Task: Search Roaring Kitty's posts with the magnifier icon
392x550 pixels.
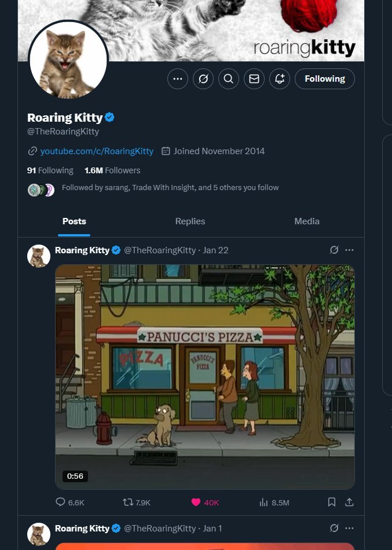Action: pyautogui.click(x=229, y=79)
